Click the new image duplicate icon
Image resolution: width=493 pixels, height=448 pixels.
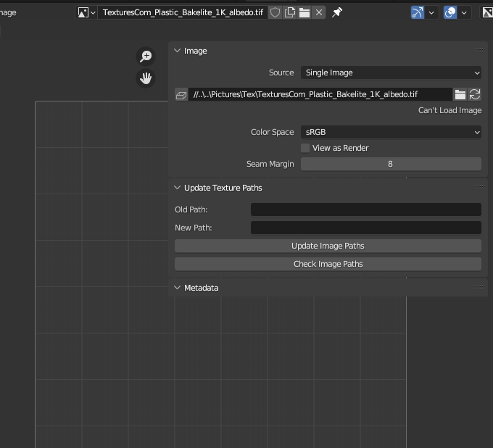290,12
